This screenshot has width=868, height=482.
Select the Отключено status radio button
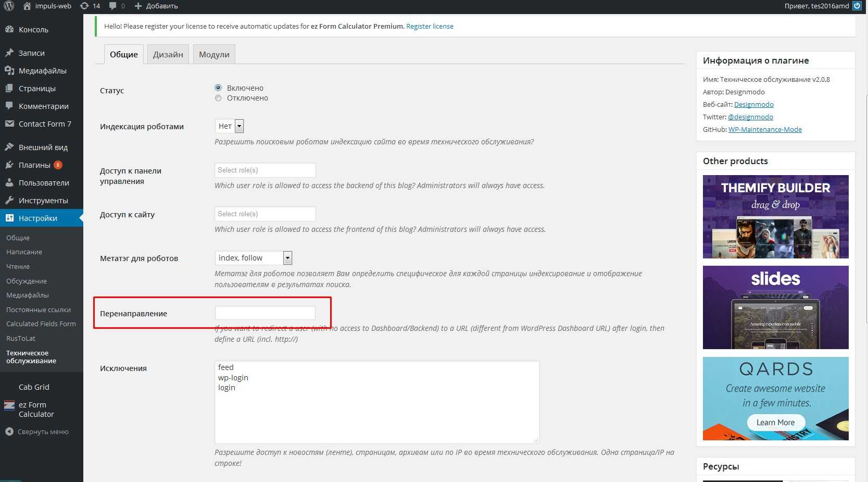click(x=218, y=98)
